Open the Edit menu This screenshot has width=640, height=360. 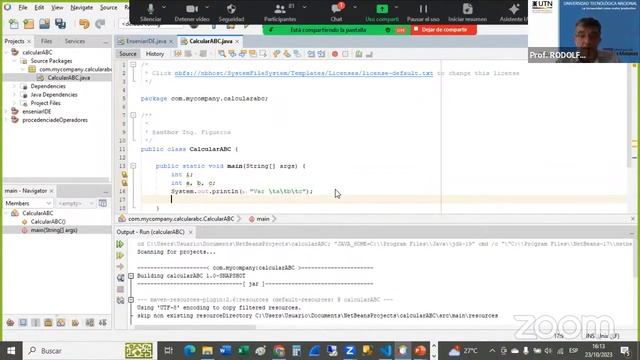39,7
